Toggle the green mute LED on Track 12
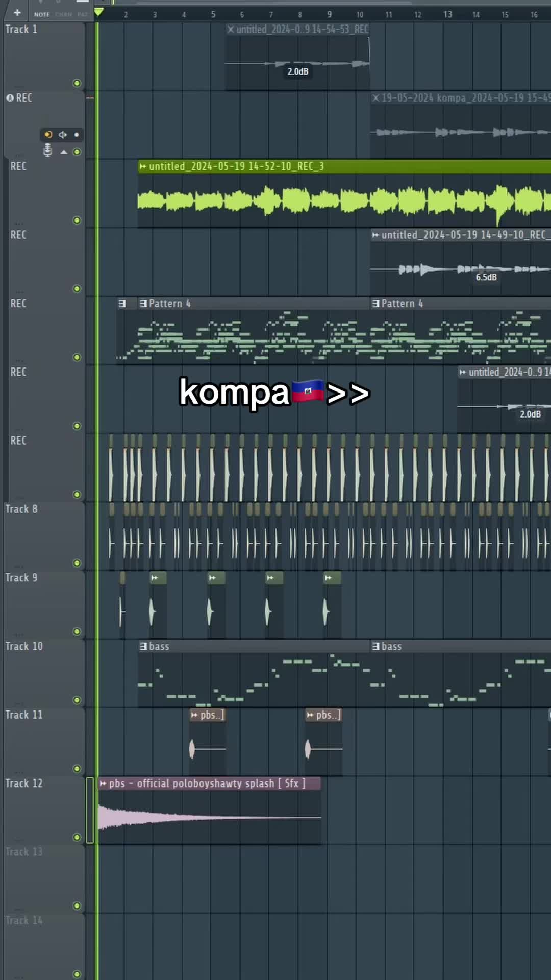The height and width of the screenshot is (980, 551). (77, 837)
